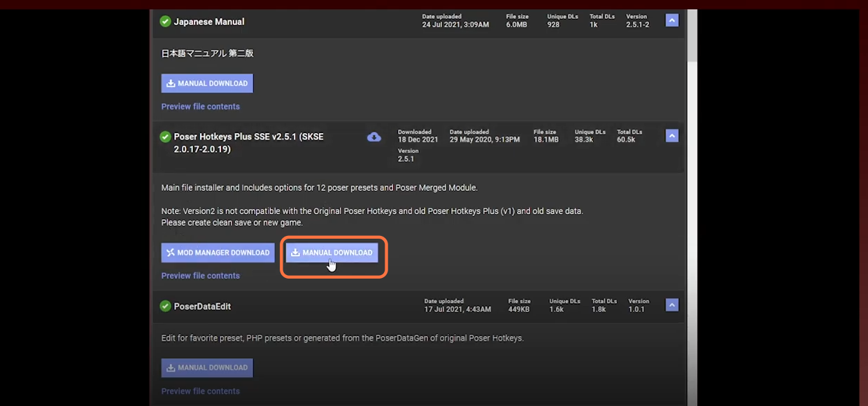Click the 24 Jul 2021 upload date

coord(455,24)
